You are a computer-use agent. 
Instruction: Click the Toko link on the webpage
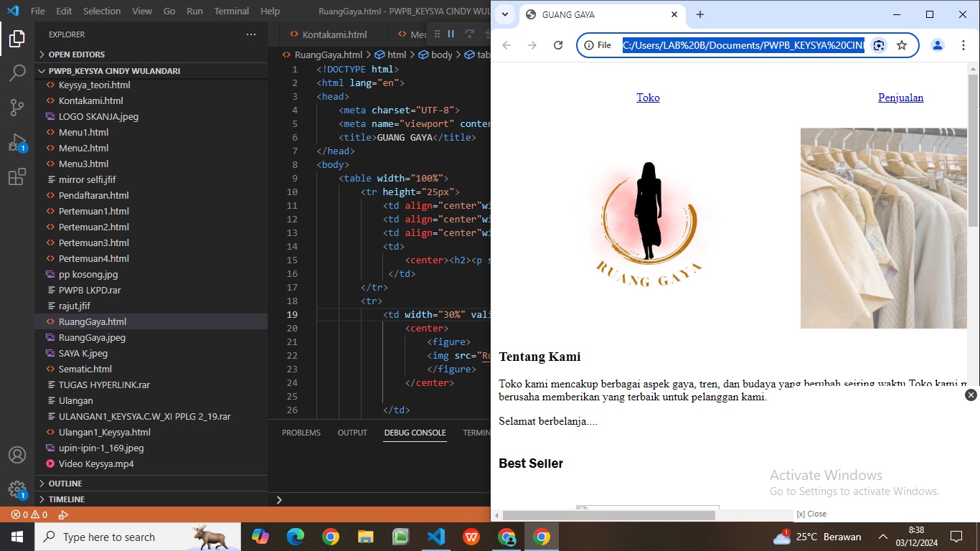(648, 98)
